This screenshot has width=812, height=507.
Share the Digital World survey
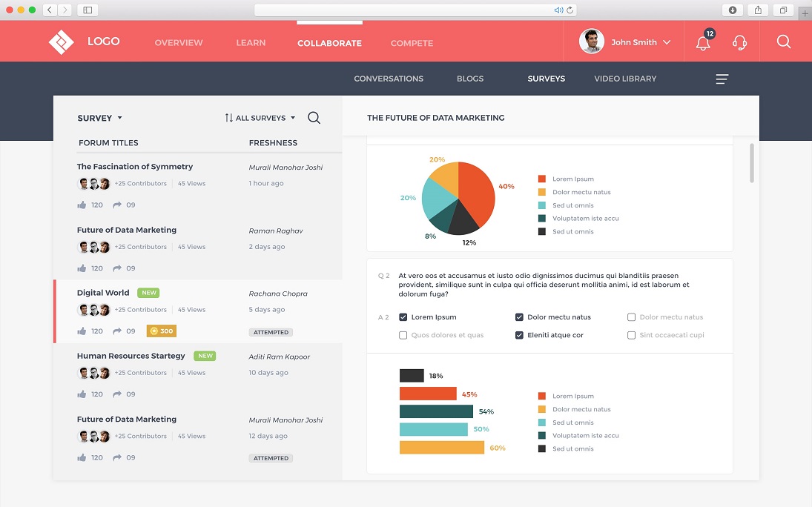coord(117,331)
